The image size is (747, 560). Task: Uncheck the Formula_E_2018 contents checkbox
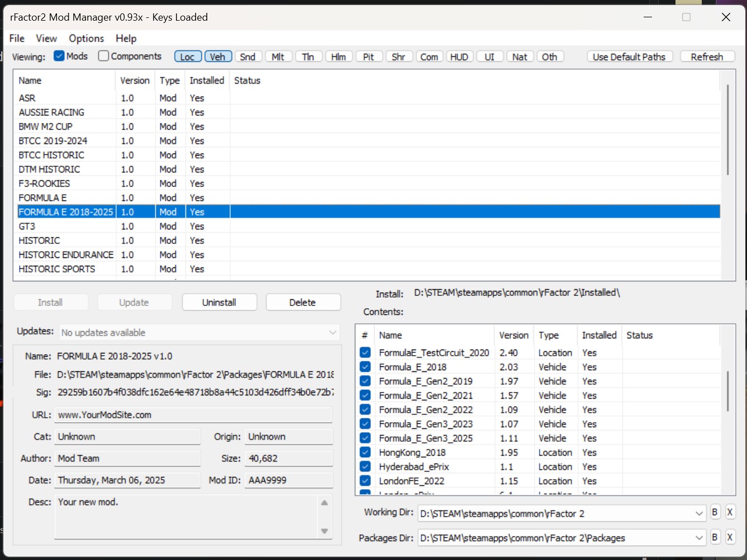click(x=365, y=367)
